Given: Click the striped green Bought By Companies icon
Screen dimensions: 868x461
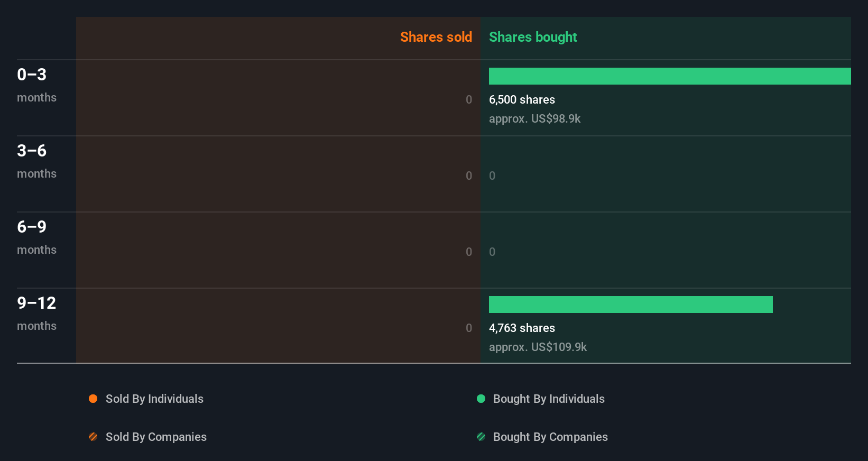Looking at the screenshot, I should [481, 437].
